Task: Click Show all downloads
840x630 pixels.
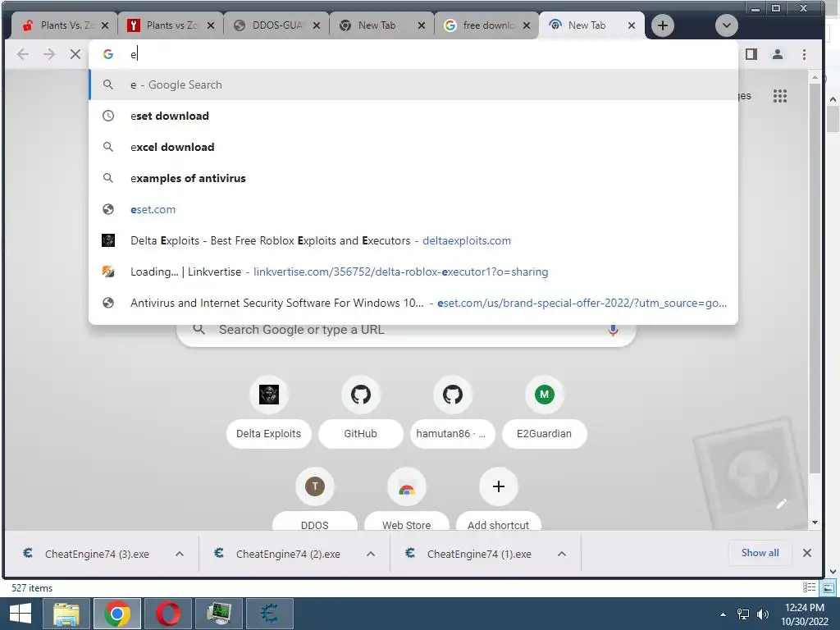Action: pos(760,553)
